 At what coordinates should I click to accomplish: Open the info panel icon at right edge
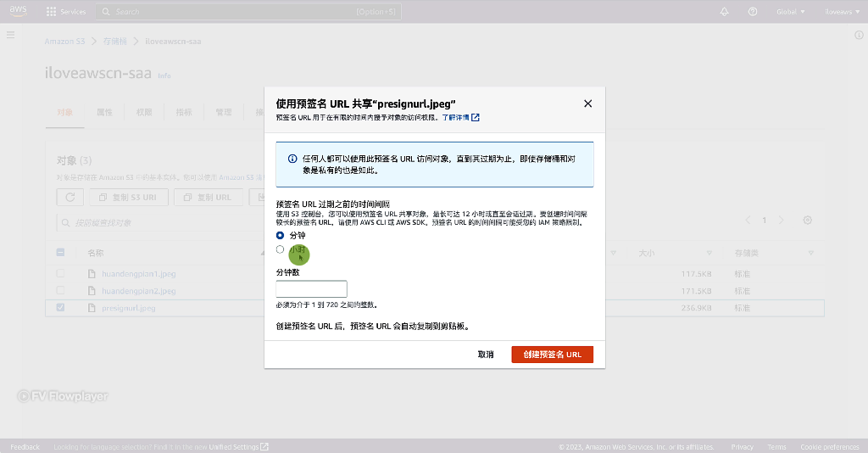pos(859,35)
